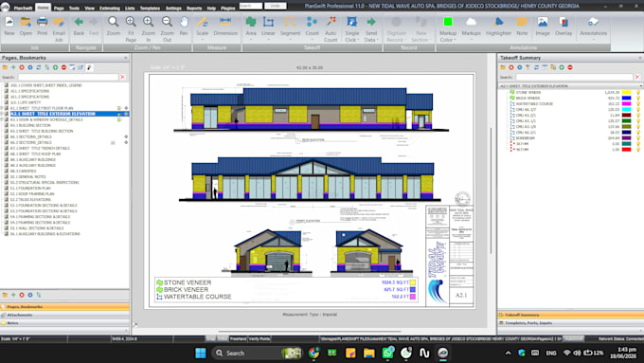Select the Zoom tool
Image resolution: width=644 pixels, height=363 pixels.
[x=114, y=26]
